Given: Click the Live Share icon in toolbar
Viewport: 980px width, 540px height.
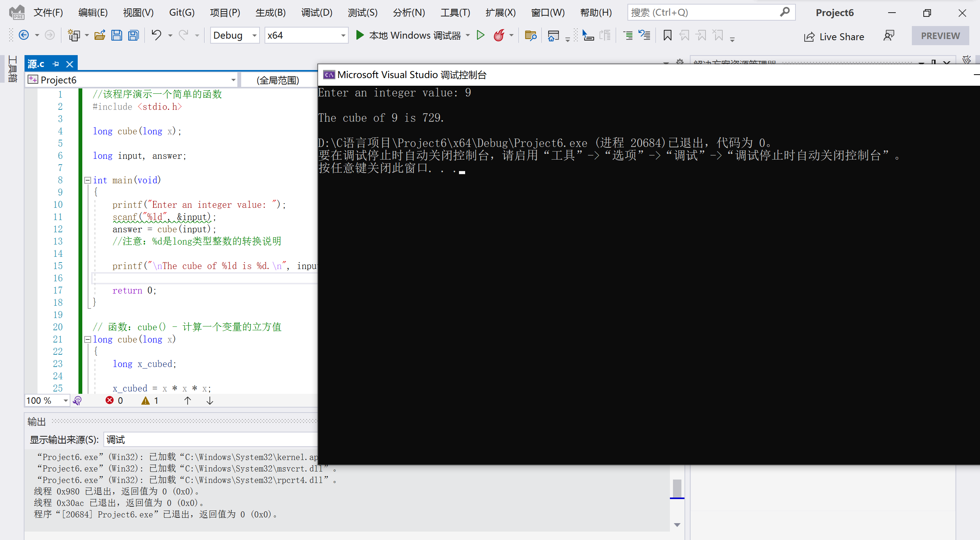Looking at the screenshot, I should (809, 35).
